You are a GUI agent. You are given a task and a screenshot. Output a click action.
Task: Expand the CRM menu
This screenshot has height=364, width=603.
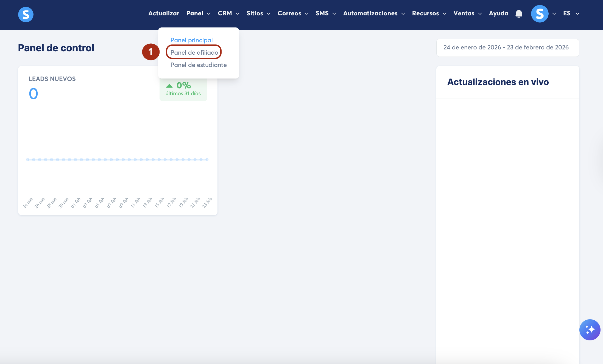tap(228, 13)
